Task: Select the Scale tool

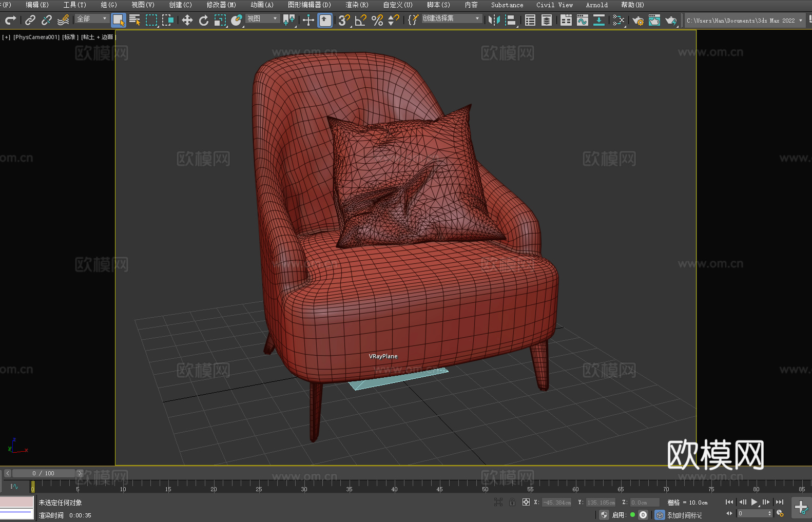Action: pos(220,20)
